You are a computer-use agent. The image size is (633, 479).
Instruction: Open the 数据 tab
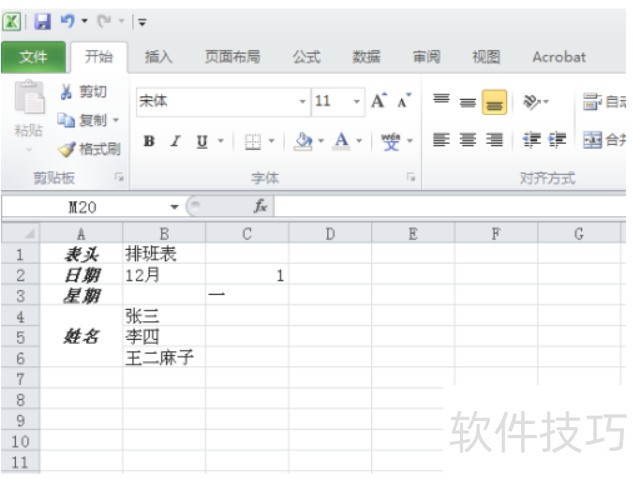366,57
